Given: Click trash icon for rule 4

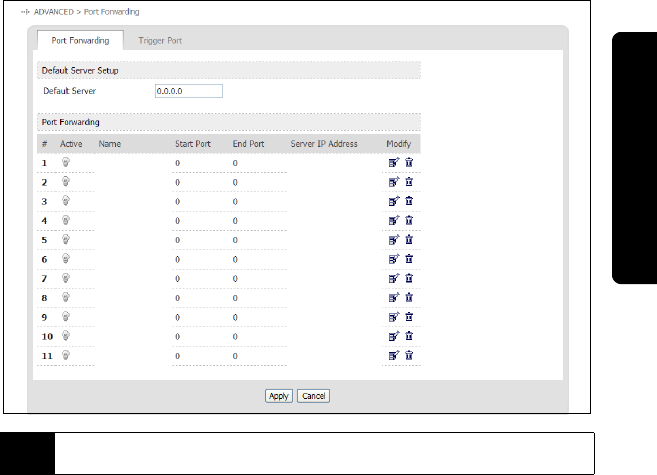Looking at the screenshot, I should (x=409, y=220).
